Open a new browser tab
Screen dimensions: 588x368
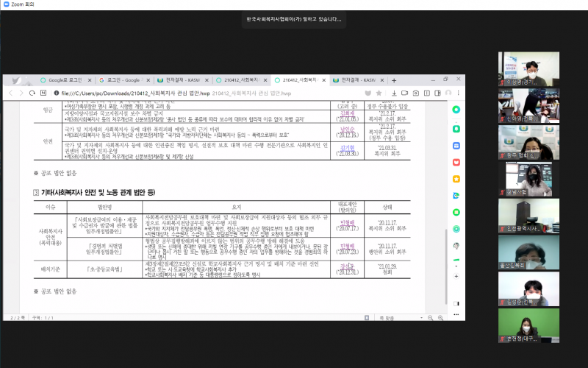click(394, 80)
